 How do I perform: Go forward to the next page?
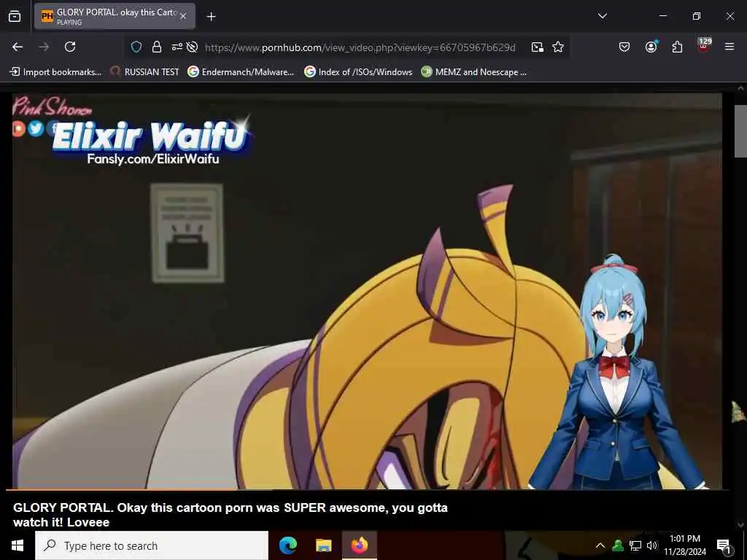click(44, 47)
